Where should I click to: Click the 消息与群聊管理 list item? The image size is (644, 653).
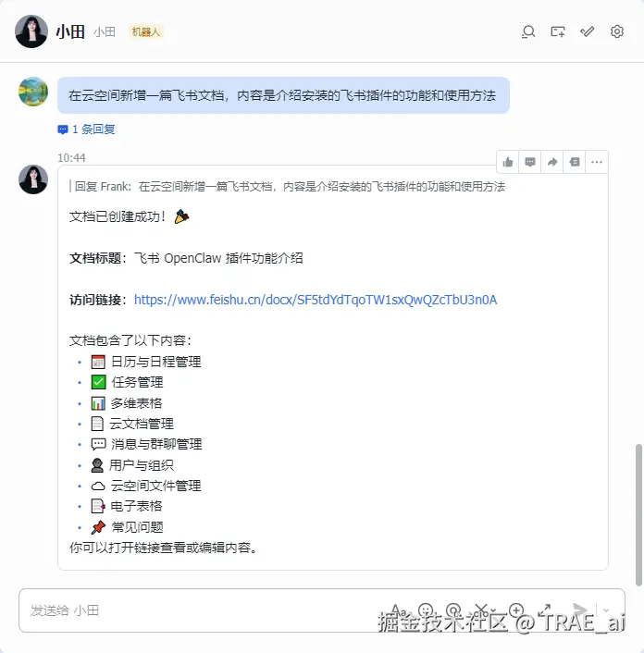[146, 444]
